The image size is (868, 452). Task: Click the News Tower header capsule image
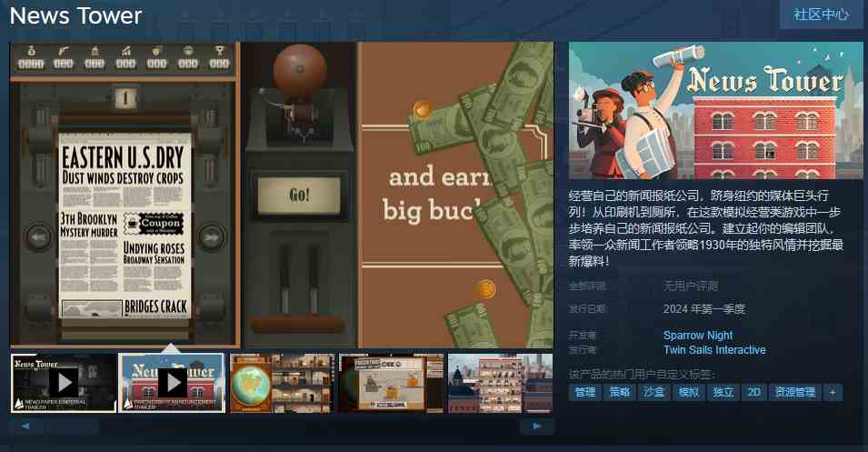coord(715,110)
